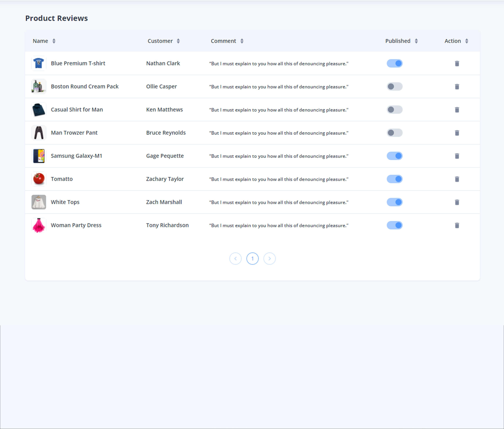This screenshot has height=429, width=504.
Task: Unpublish the Blue Premium T-shirt review
Action: [394, 63]
